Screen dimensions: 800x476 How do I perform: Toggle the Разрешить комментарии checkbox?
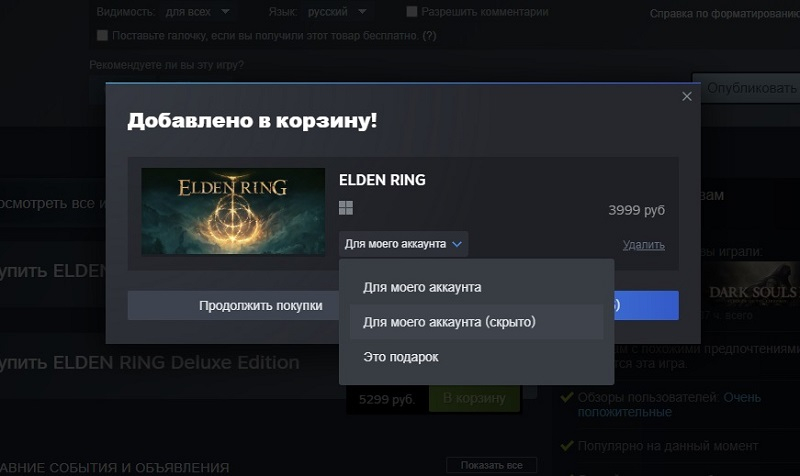(412, 12)
